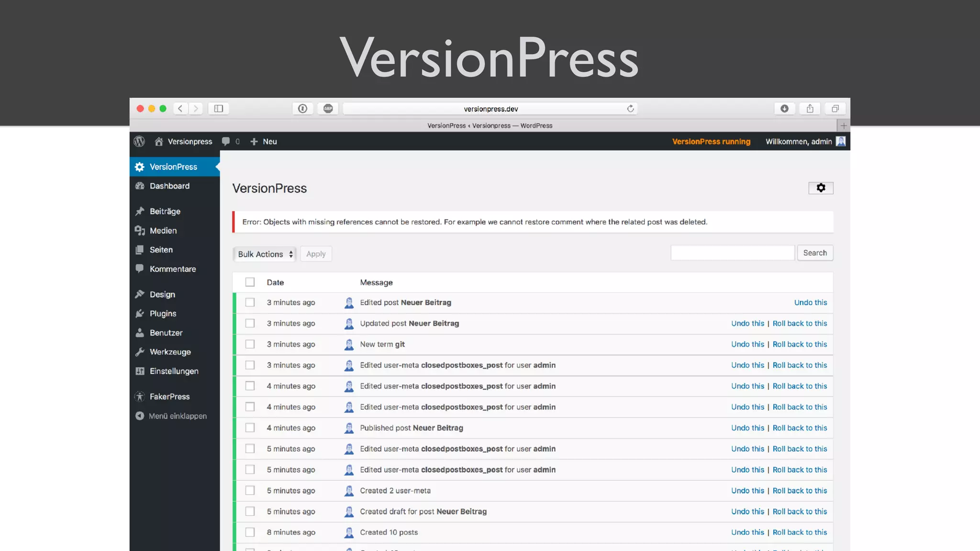
Task: Click the WordPress logo in admin bar
Action: tap(139, 142)
